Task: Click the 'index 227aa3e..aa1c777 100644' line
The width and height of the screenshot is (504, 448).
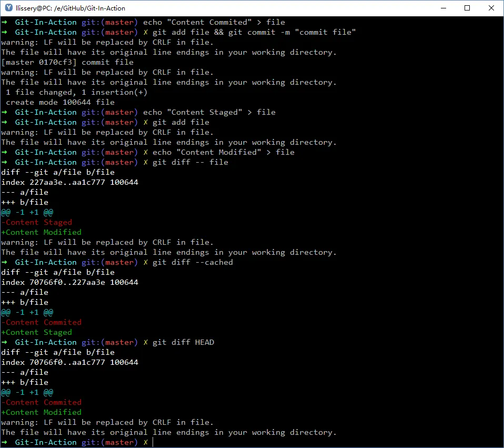Action: pos(69,182)
